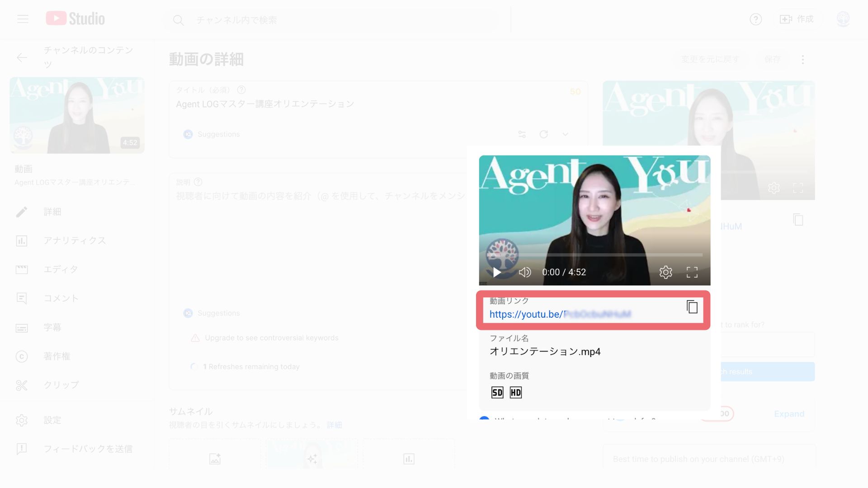The width and height of the screenshot is (868, 488).
Task: Click the description help question icon
Action: (x=198, y=182)
